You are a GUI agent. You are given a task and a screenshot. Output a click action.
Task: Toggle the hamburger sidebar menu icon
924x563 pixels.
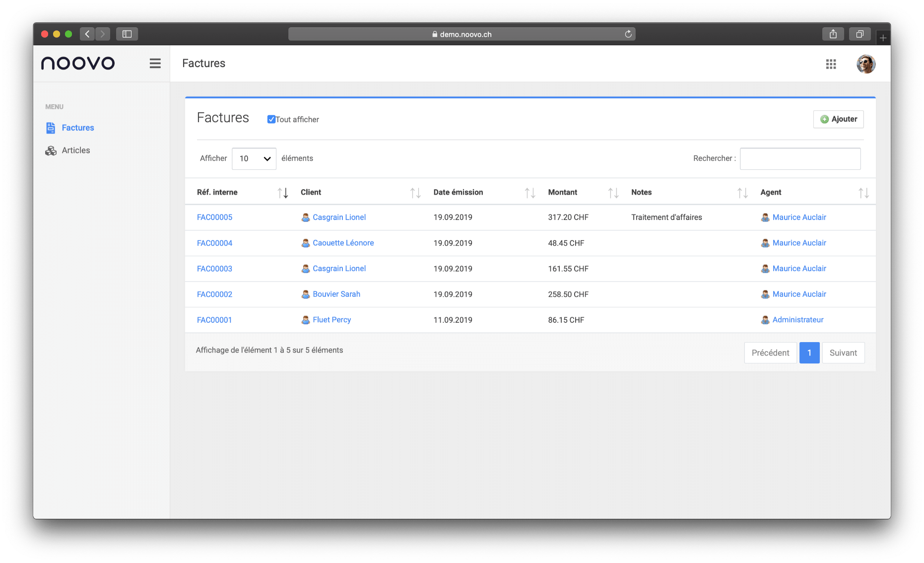(x=155, y=64)
